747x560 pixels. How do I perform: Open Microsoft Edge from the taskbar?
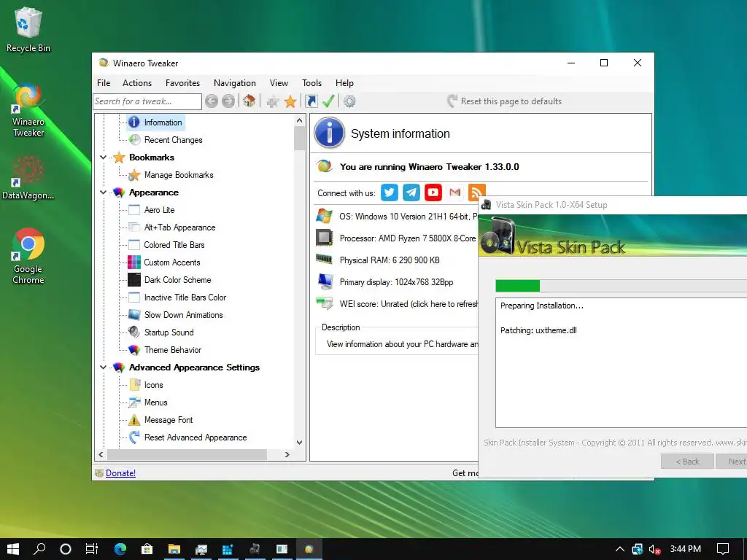[120, 549]
